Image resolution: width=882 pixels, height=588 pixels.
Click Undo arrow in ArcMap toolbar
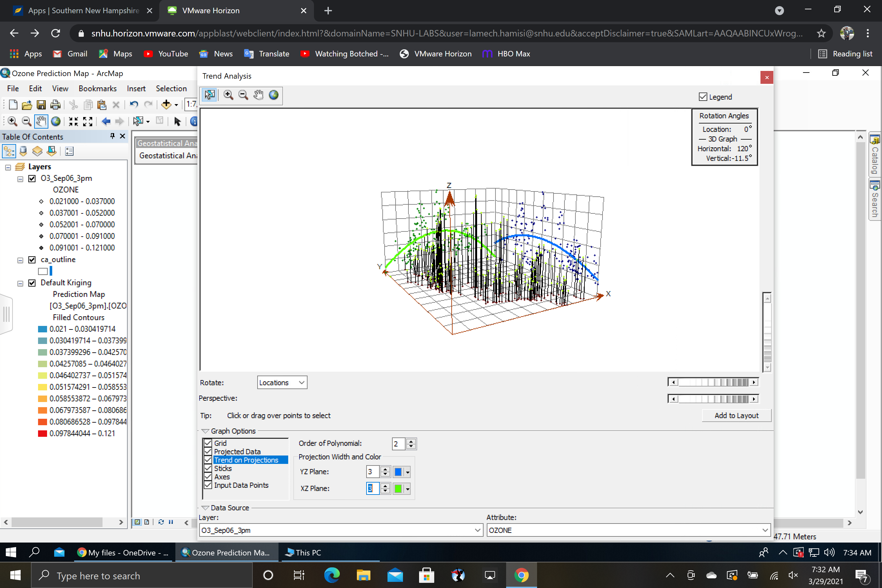134,105
